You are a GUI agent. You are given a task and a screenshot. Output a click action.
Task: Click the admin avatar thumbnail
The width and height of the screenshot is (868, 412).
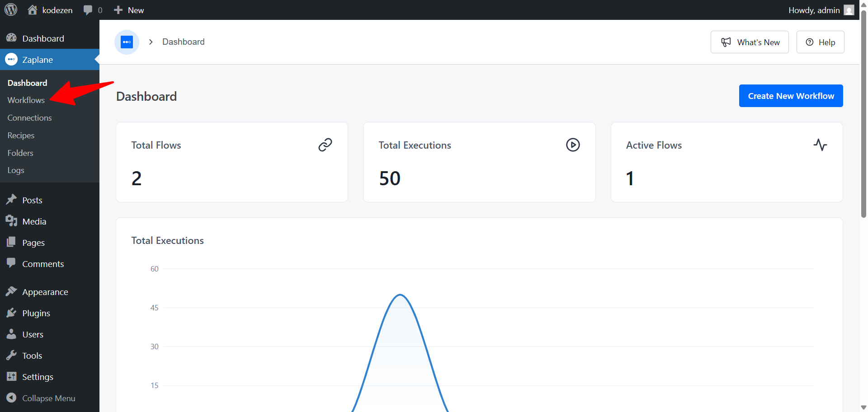(849, 10)
